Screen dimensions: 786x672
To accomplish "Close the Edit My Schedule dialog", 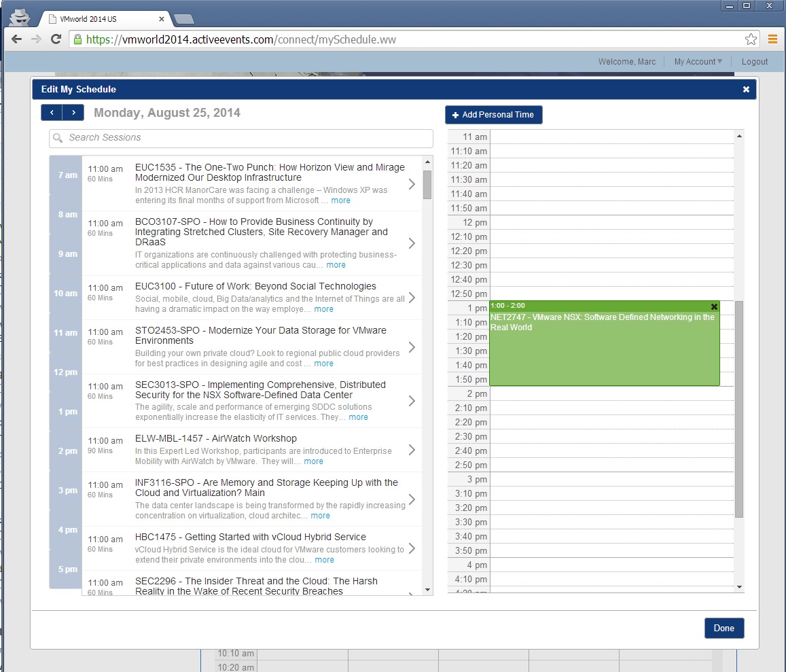I will (746, 89).
